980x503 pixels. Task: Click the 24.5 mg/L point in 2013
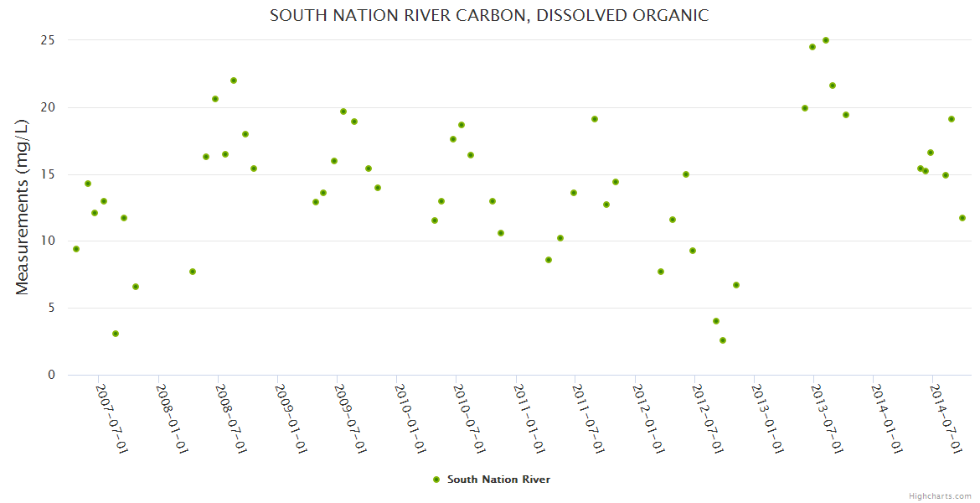pyautogui.click(x=812, y=47)
